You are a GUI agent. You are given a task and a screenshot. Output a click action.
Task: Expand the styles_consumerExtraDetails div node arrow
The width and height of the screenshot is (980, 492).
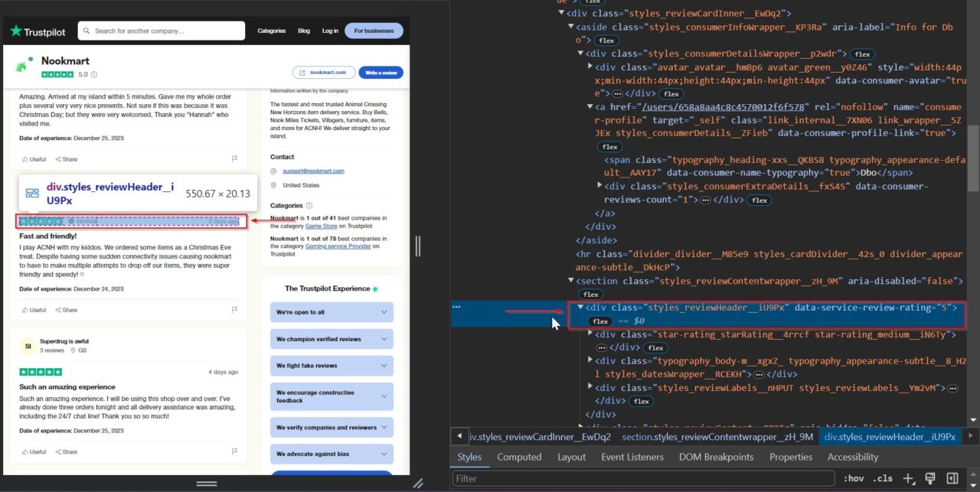(600, 187)
